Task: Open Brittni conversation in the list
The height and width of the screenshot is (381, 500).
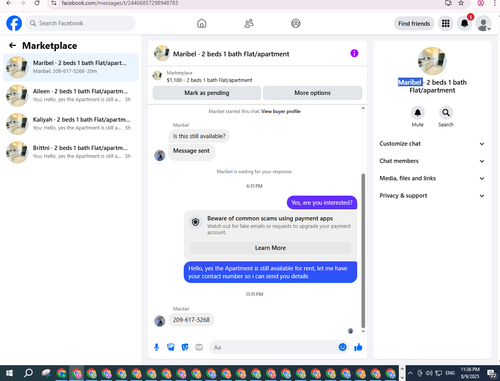Action: tap(71, 152)
